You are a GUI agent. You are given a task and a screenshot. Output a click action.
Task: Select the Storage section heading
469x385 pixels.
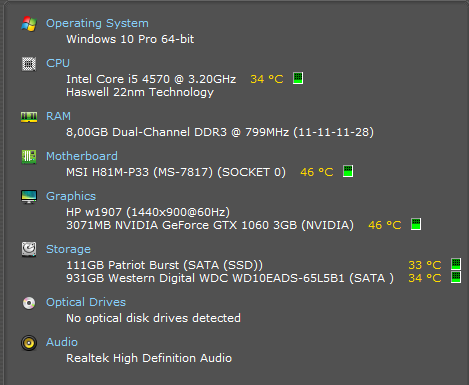[x=68, y=249]
